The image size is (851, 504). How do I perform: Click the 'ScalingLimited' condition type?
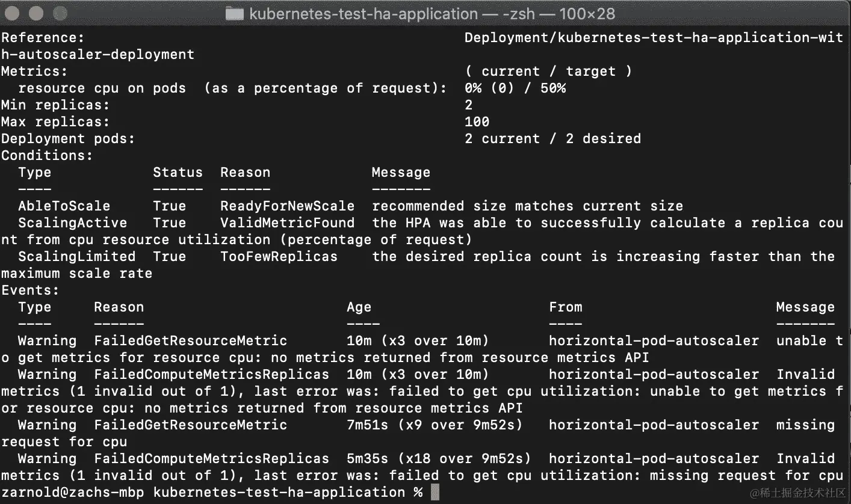tap(77, 257)
